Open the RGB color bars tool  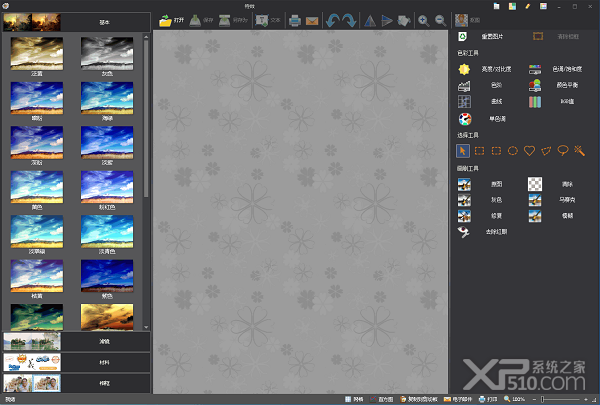535,101
